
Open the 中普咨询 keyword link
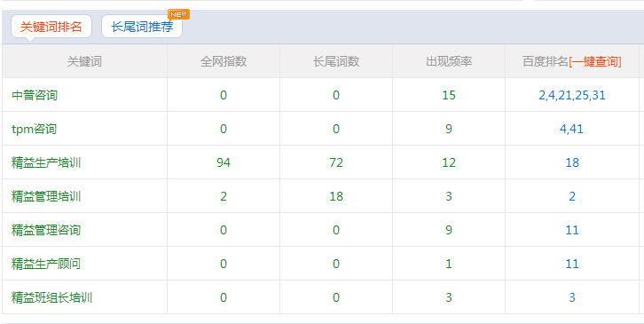point(35,95)
